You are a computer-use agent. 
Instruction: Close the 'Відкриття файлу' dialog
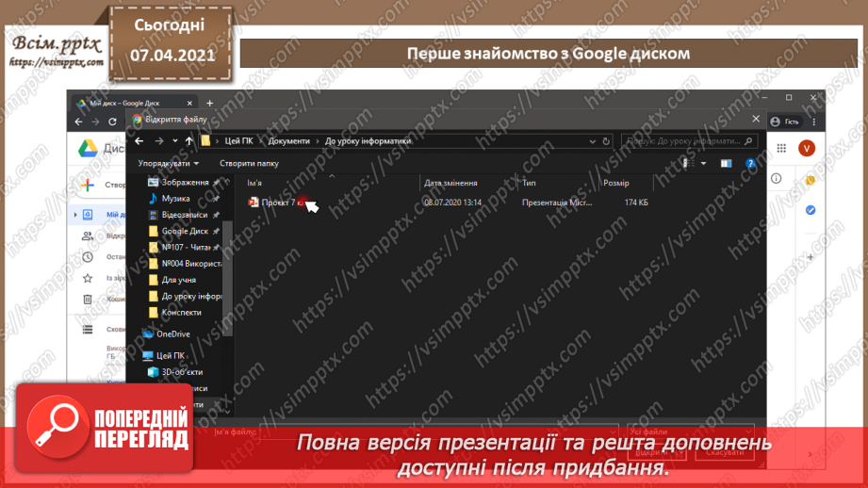[756, 119]
